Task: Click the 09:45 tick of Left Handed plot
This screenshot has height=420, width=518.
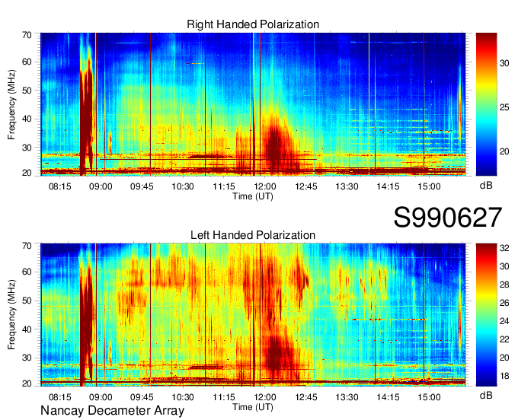Action: tap(142, 397)
